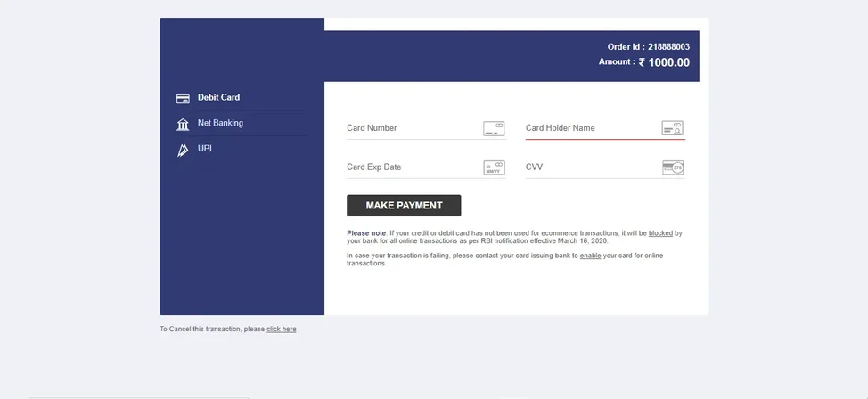Switch to the Net Banking option
Viewport: 868px width, 399px height.
pos(220,123)
